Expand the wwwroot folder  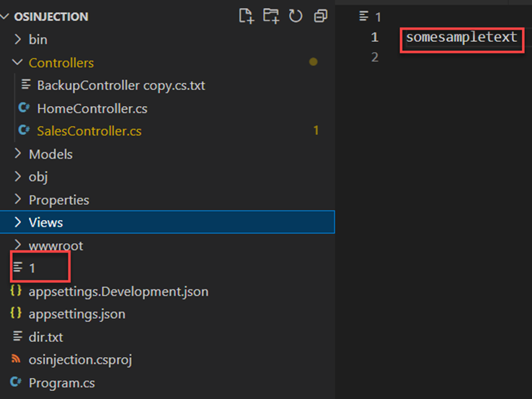point(18,245)
